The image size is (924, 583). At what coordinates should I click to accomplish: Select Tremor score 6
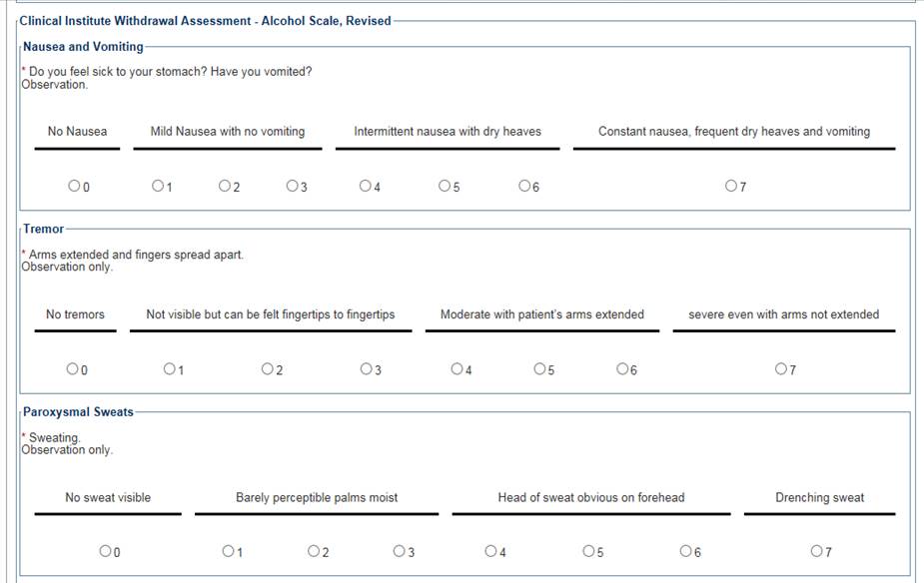pos(622,369)
